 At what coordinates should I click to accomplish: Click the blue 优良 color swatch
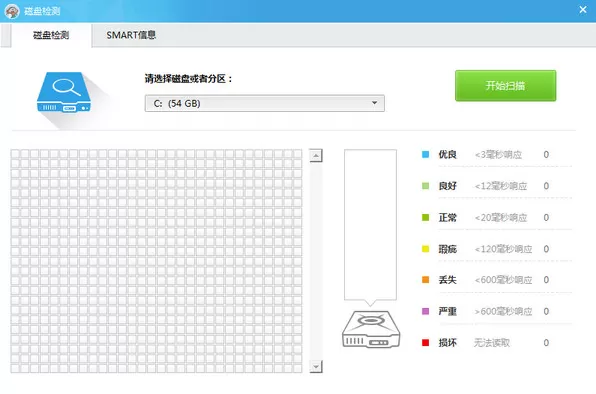pyautogui.click(x=425, y=154)
